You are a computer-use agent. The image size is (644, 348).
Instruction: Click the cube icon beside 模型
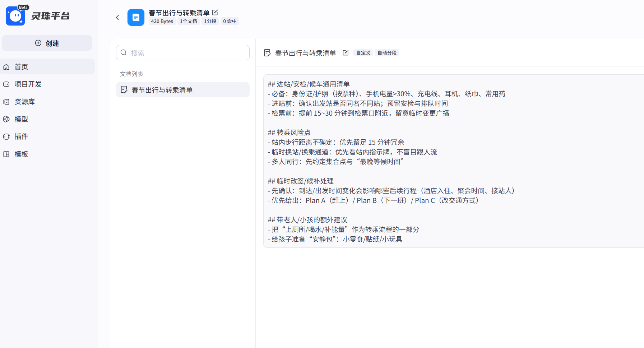(x=6, y=119)
